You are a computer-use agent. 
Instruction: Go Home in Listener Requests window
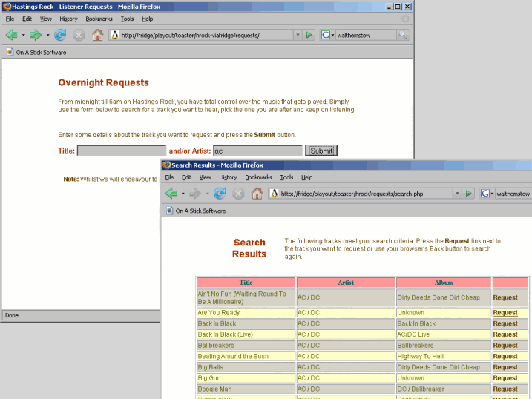pos(98,35)
